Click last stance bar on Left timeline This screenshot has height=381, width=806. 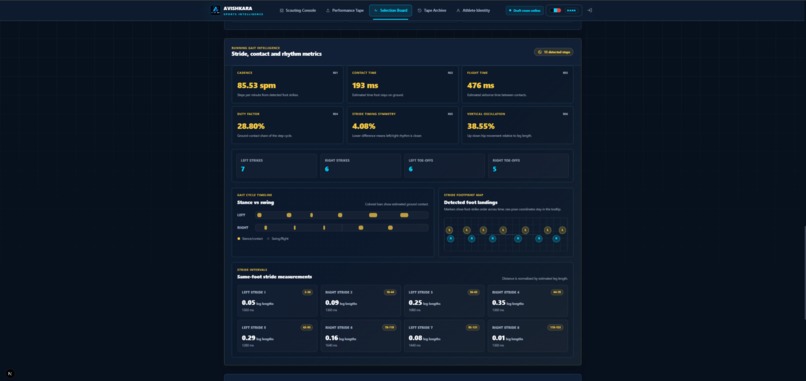pyautogui.click(x=404, y=215)
